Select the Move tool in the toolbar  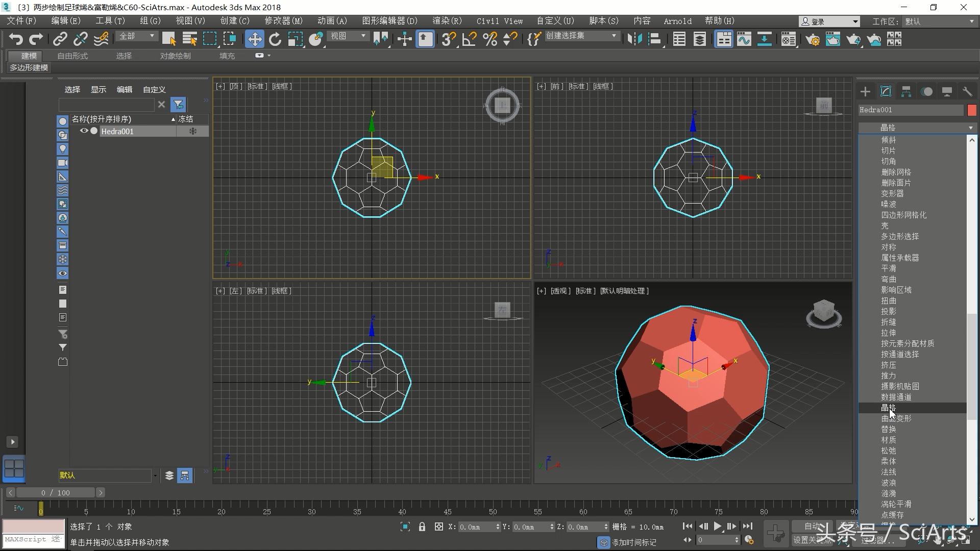[x=255, y=39]
